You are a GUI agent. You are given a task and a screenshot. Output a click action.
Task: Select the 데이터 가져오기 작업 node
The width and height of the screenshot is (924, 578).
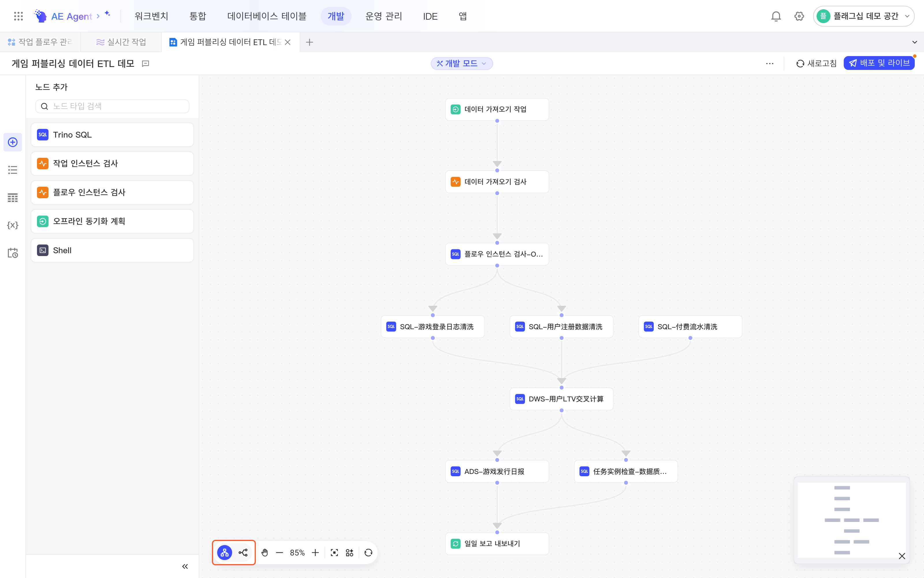click(x=497, y=109)
